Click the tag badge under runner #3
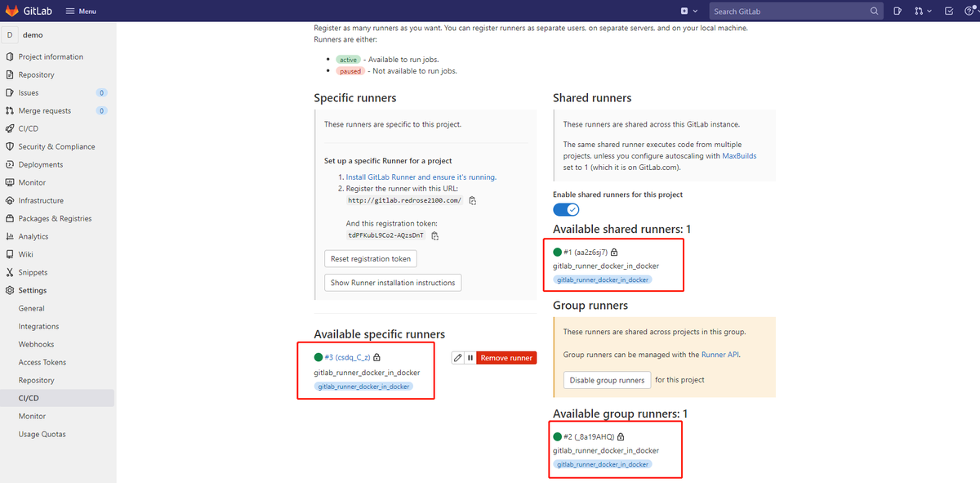 click(364, 387)
